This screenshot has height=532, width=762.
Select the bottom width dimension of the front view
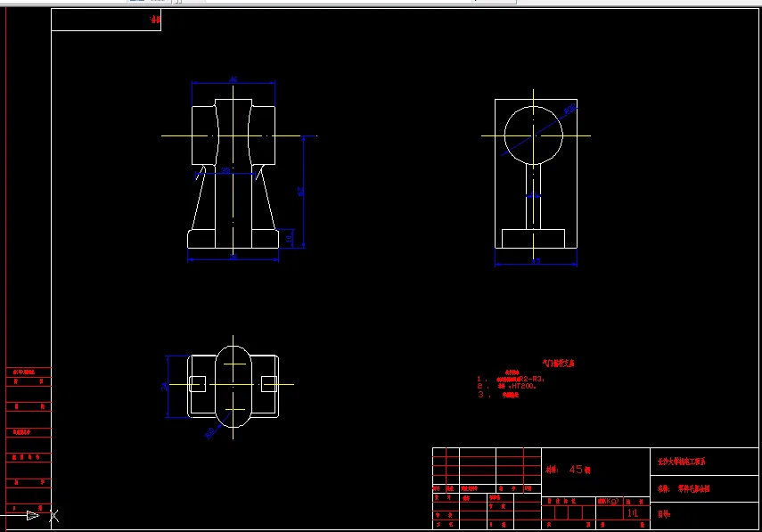234,257
